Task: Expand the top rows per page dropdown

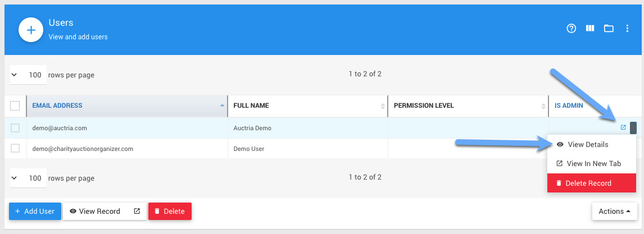Action: 28,75
